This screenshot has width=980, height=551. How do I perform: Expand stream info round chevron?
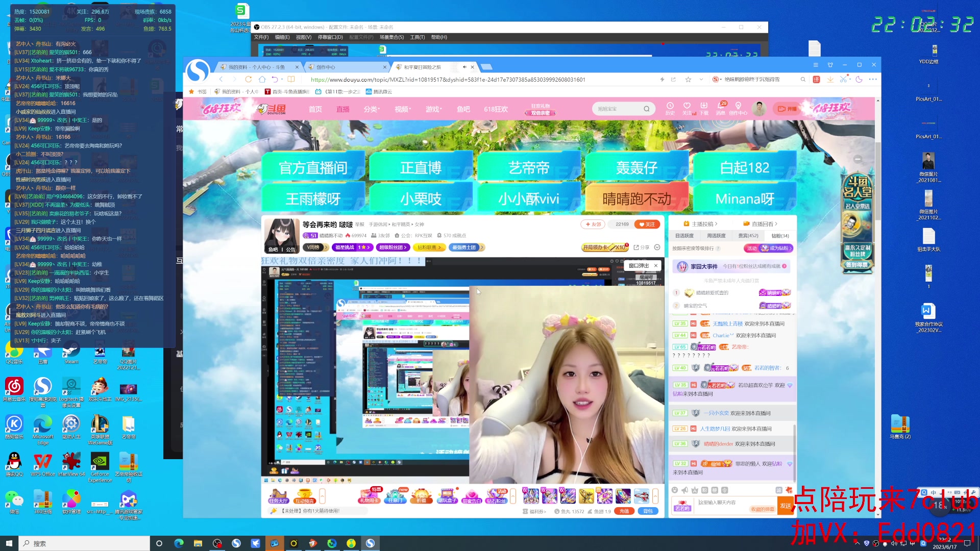(x=657, y=247)
